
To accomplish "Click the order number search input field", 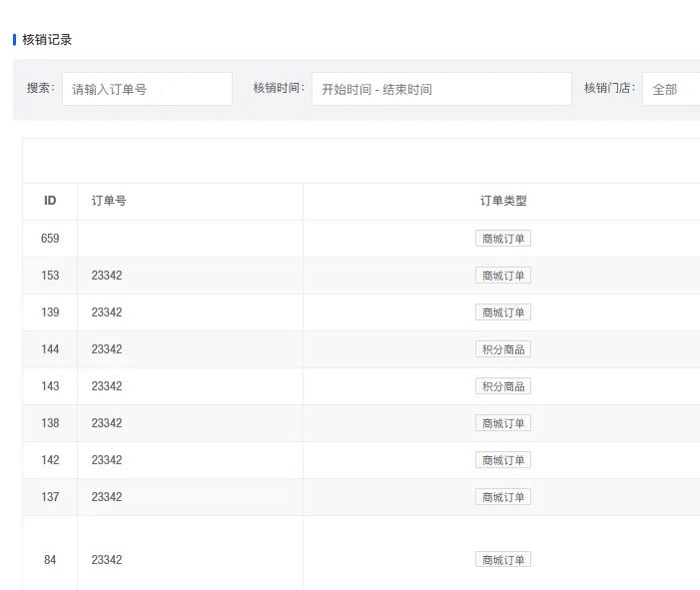I will (147, 89).
